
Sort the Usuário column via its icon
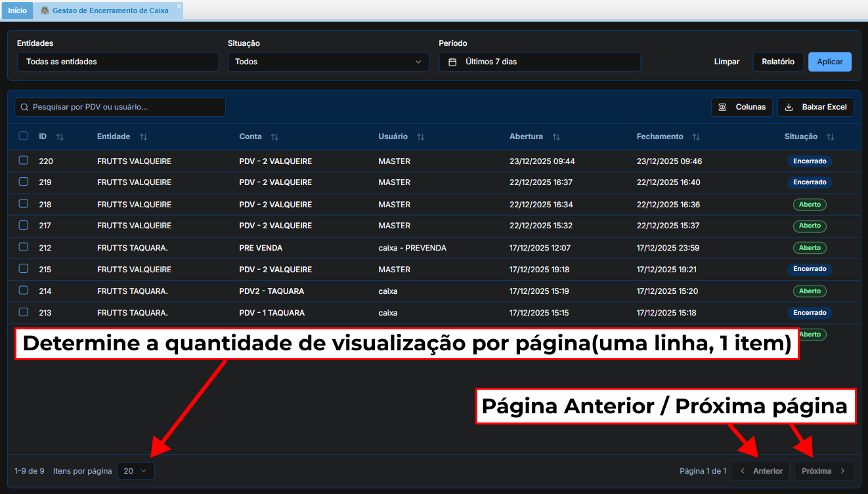tap(420, 137)
